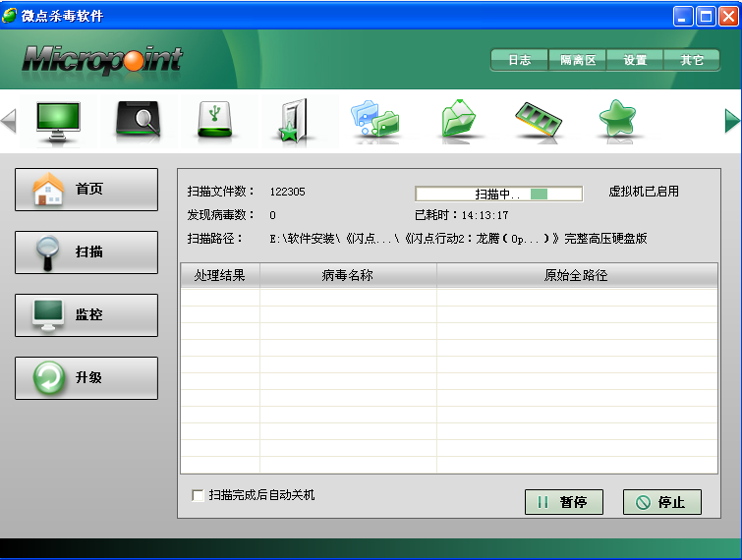Enable 扫描完成后自动关机 checkbox
The height and width of the screenshot is (560, 742).
pyautogui.click(x=198, y=495)
